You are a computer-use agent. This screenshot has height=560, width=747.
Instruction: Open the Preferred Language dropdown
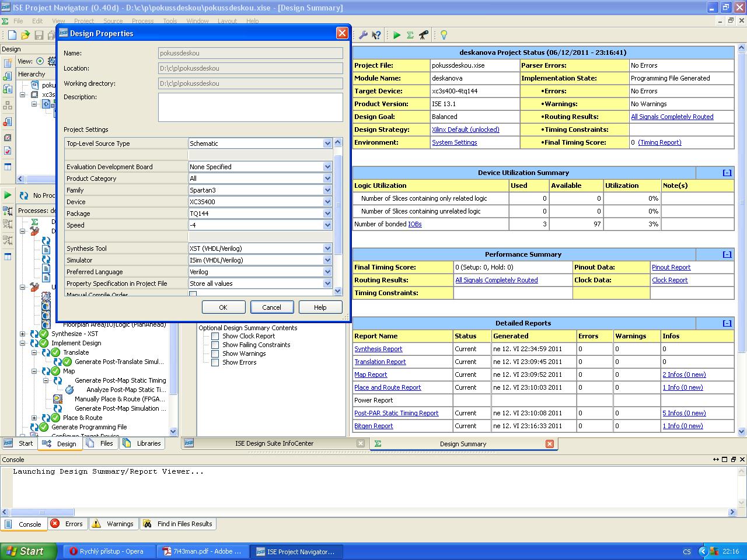tap(327, 272)
